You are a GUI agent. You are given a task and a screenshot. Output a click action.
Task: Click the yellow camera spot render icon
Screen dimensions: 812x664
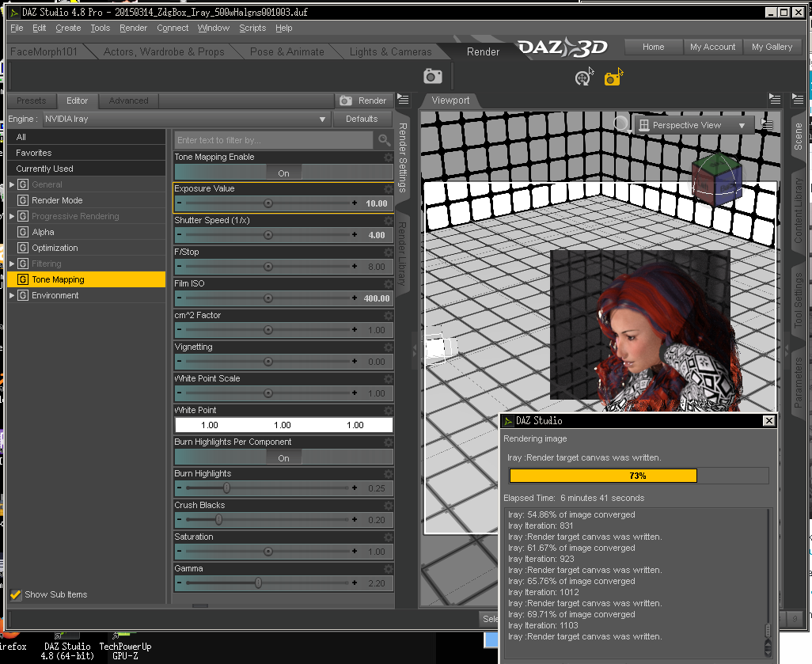[x=613, y=78]
